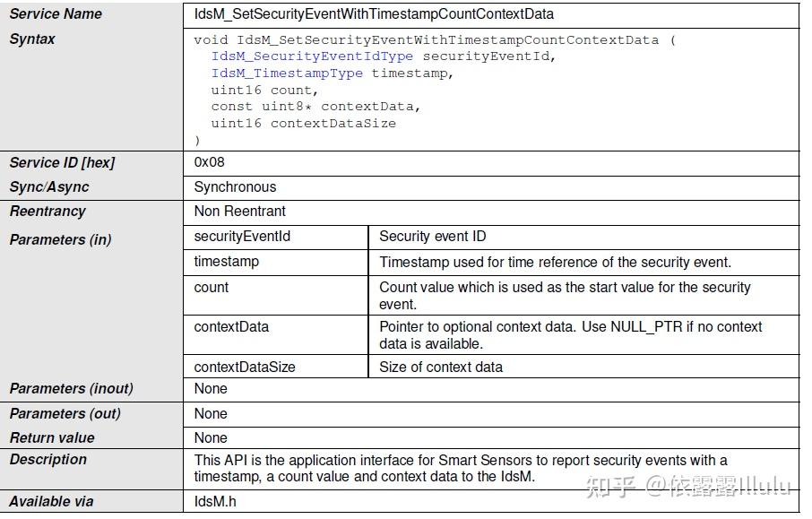Image resolution: width=812 pixels, height=519 pixels.
Task: Click the Synchronous value cell
Action: coord(236,187)
